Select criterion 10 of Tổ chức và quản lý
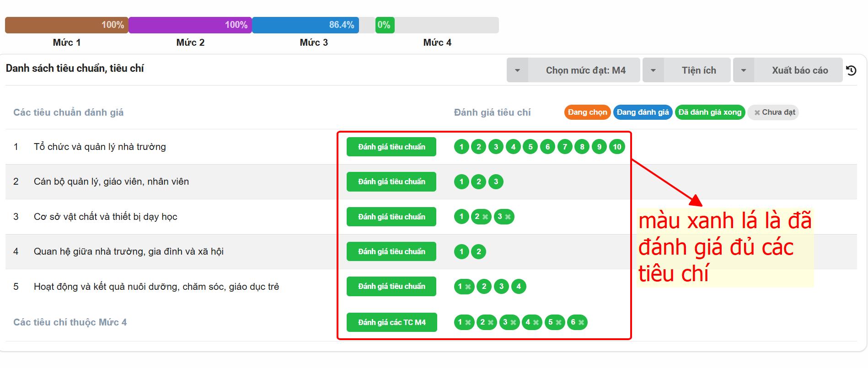The width and height of the screenshot is (868, 368). [617, 147]
